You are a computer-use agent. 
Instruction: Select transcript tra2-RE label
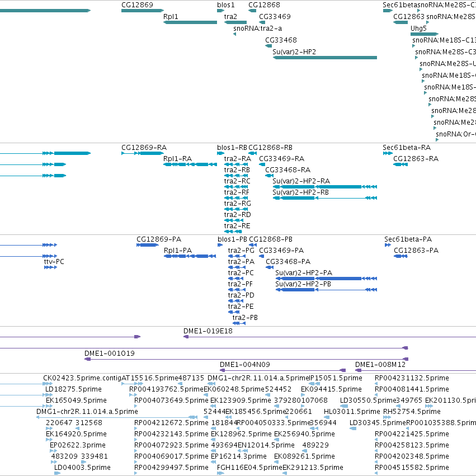pyautogui.click(x=237, y=226)
